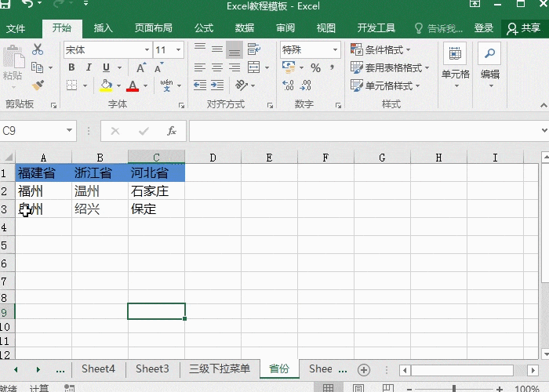
Task: Switch to 页面布局 Page Layout tab
Action: tap(154, 28)
